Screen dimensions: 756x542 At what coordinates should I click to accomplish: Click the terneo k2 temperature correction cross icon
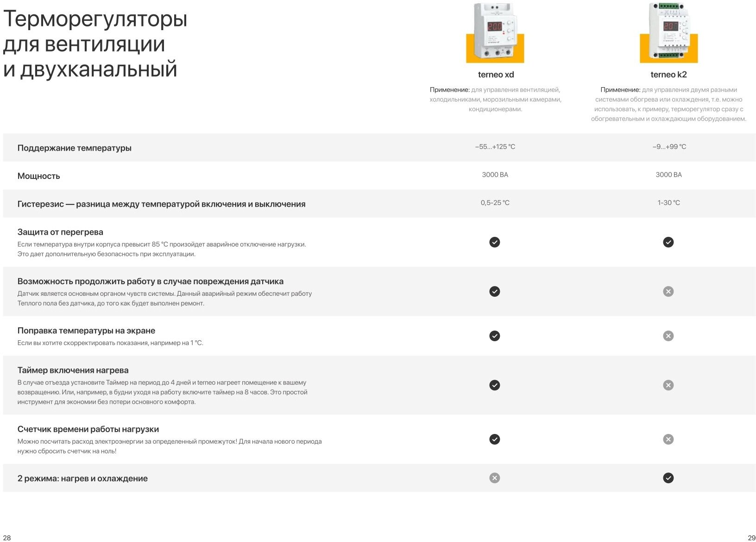[x=668, y=336]
